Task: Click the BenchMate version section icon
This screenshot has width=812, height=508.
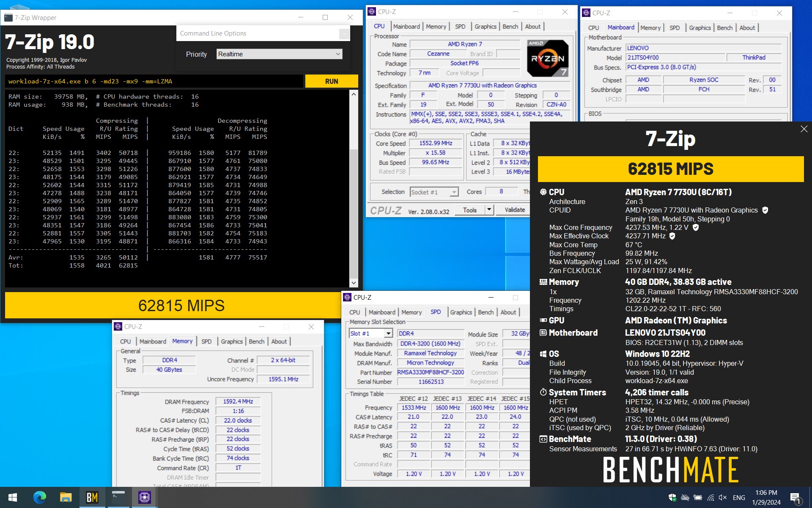Action: pyautogui.click(x=543, y=439)
